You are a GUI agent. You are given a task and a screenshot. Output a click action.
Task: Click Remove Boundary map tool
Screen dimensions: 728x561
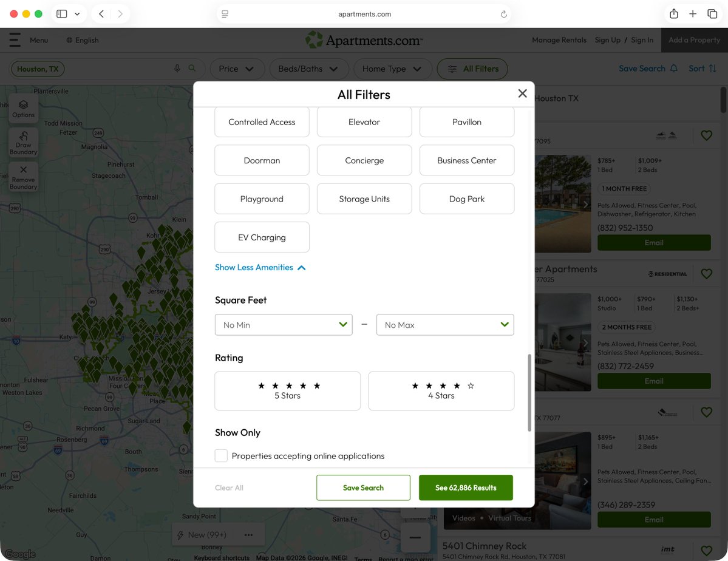[x=23, y=177]
